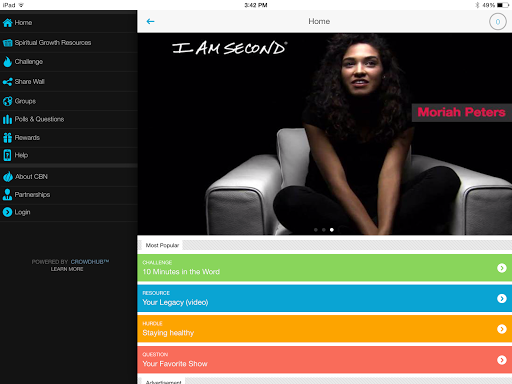The image size is (512, 384).
Task: Expand the Your Favorite Show chevron
Action: (502, 360)
